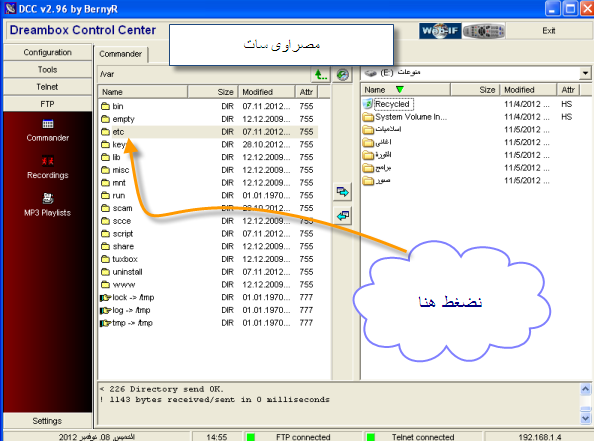Sort remote pane by Name column
594x441 pixels.
tap(143, 92)
